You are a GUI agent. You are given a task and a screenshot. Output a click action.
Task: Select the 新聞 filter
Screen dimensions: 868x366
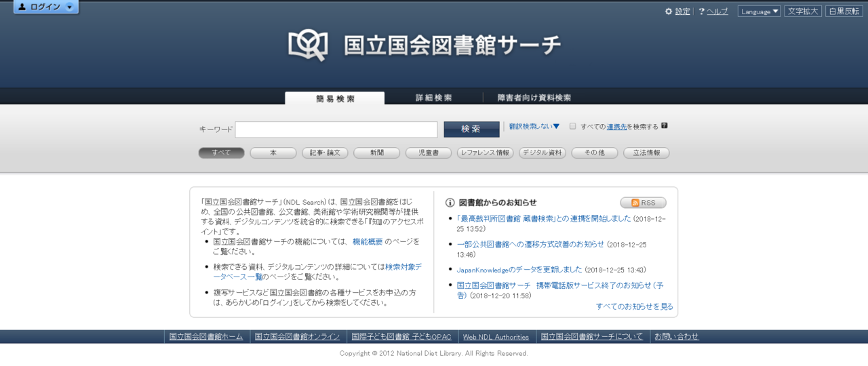[376, 153]
